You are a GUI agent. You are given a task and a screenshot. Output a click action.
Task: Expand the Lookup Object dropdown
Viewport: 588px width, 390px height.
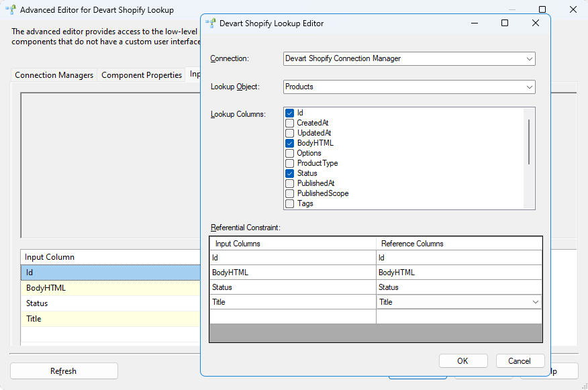pyautogui.click(x=529, y=87)
